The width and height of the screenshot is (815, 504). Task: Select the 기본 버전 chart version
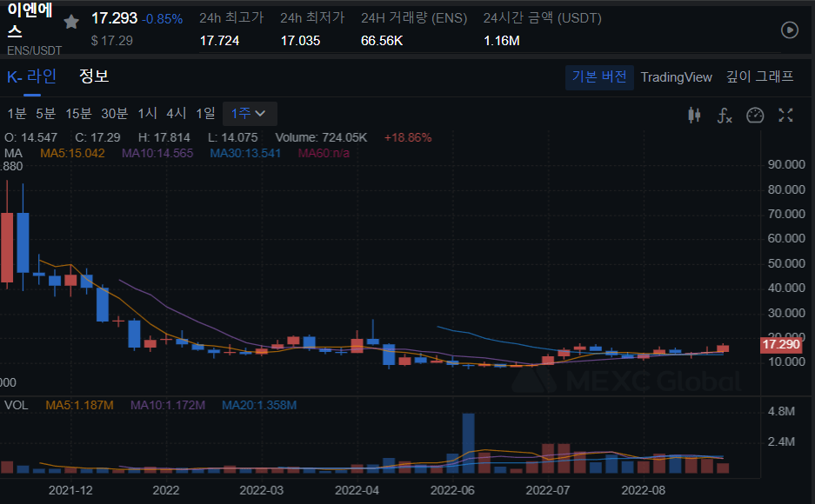coord(599,77)
